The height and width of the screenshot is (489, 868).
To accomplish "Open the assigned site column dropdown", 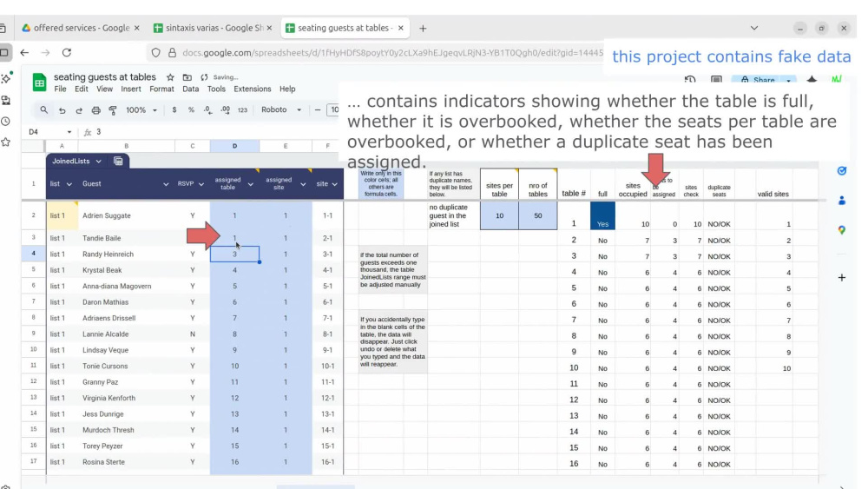I will coord(303,184).
